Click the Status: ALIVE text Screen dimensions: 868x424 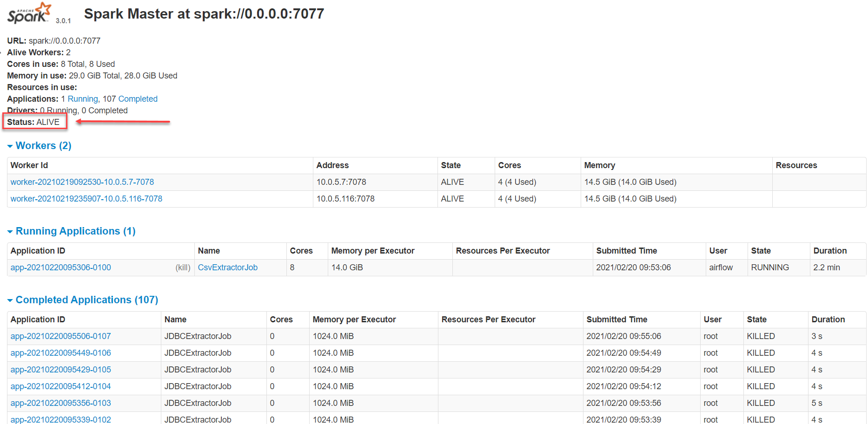pyautogui.click(x=33, y=122)
